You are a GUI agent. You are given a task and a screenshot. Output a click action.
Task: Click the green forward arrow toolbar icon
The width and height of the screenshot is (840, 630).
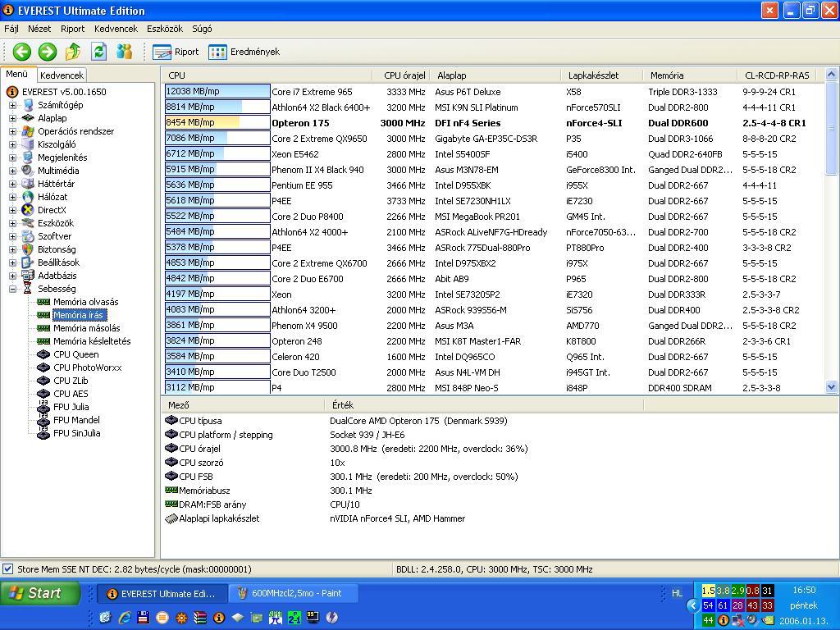click(x=48, y=52)
